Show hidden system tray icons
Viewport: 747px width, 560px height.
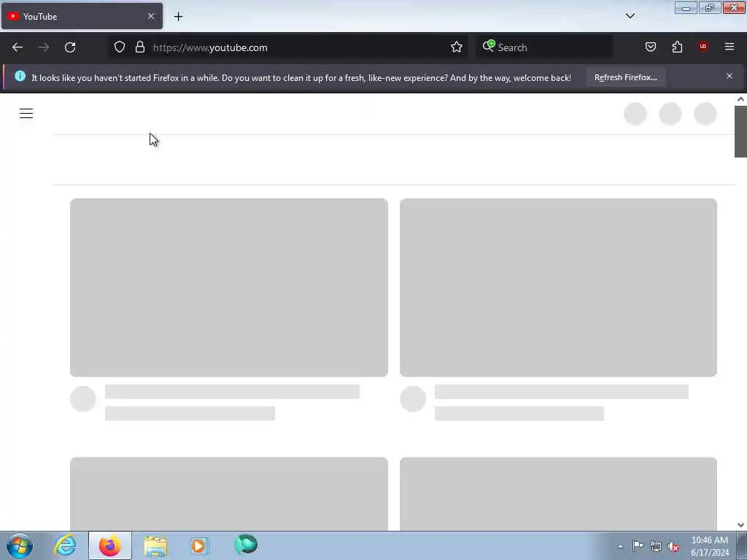[620, 546]
